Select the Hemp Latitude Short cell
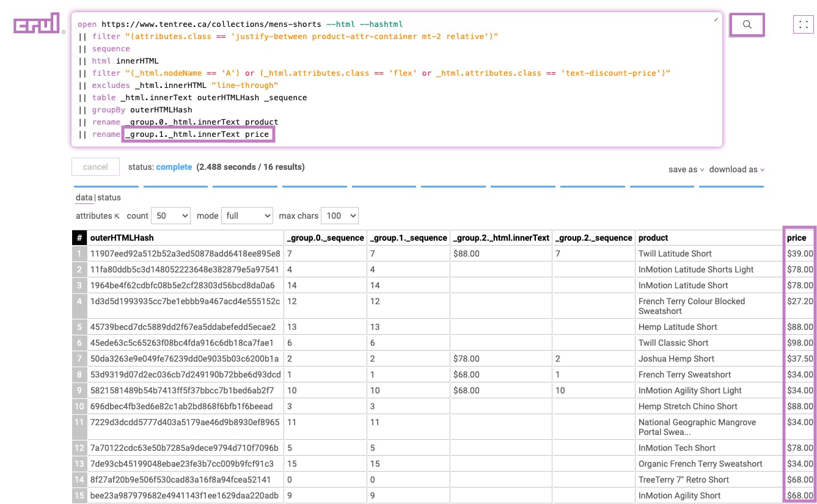The height and width of the screenshot is (504, 817). click(x=709, y=327)
